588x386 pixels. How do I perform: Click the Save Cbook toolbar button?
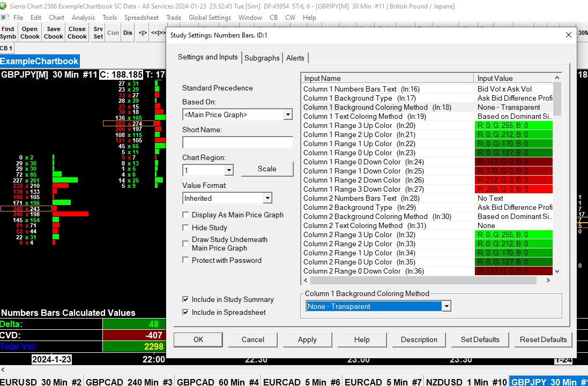click(x=54, y=33)
